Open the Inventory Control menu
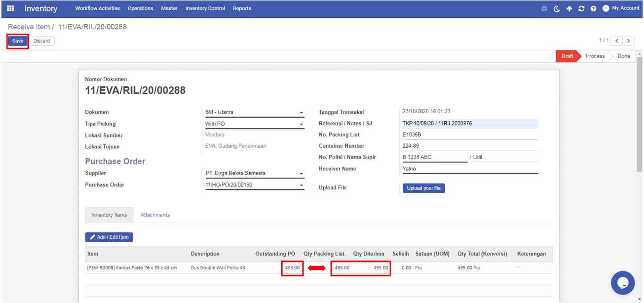644x303 pixels. [205, 8]
